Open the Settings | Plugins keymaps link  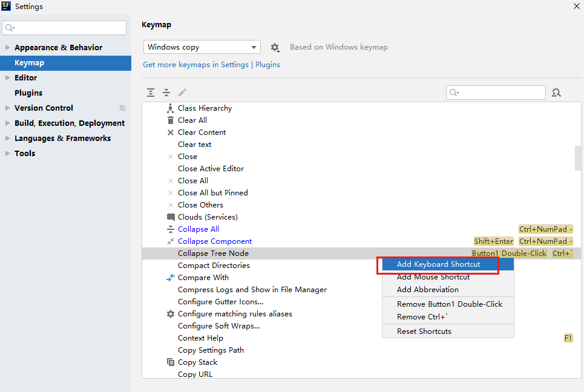click(212, 65)
